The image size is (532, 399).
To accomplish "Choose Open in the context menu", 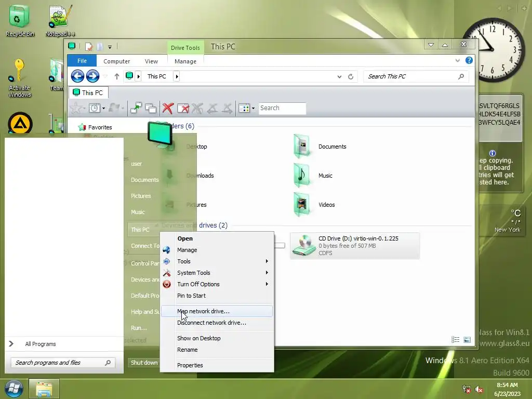I will (217, 238).
